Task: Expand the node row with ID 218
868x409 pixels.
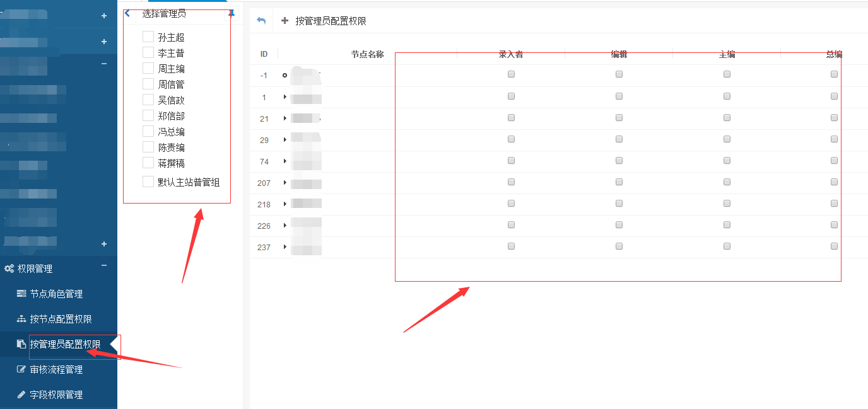Action: point(285,204)
